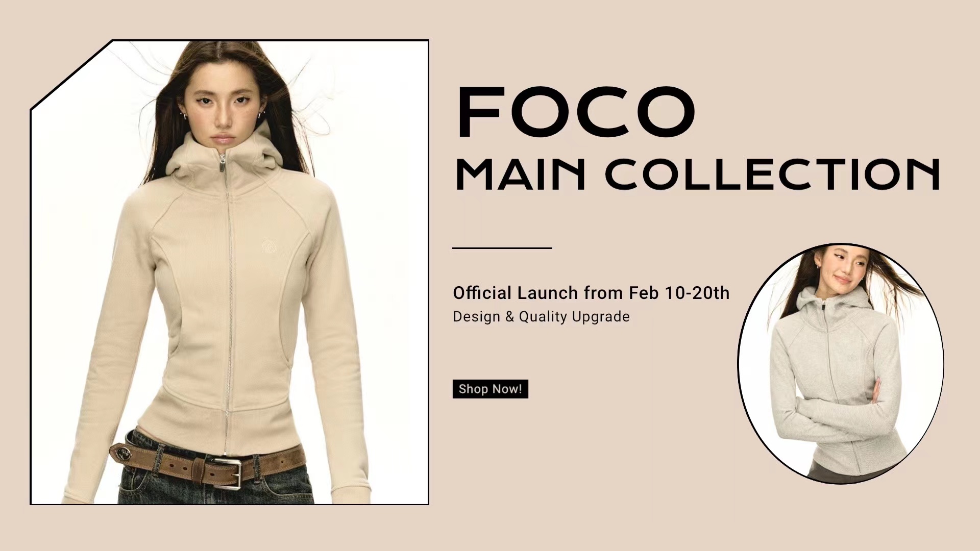Click the silver belt buckle
Screen dimensions: 980x551
point(225,473)
